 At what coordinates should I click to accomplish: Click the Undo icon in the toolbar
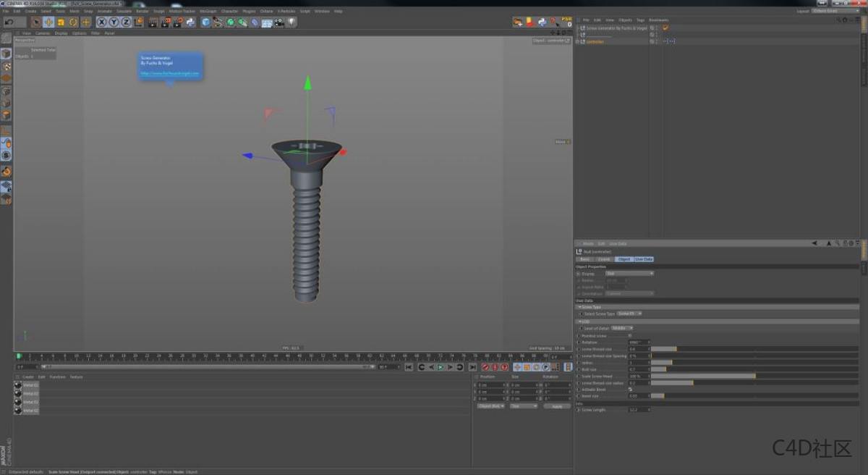click(9, 22)
